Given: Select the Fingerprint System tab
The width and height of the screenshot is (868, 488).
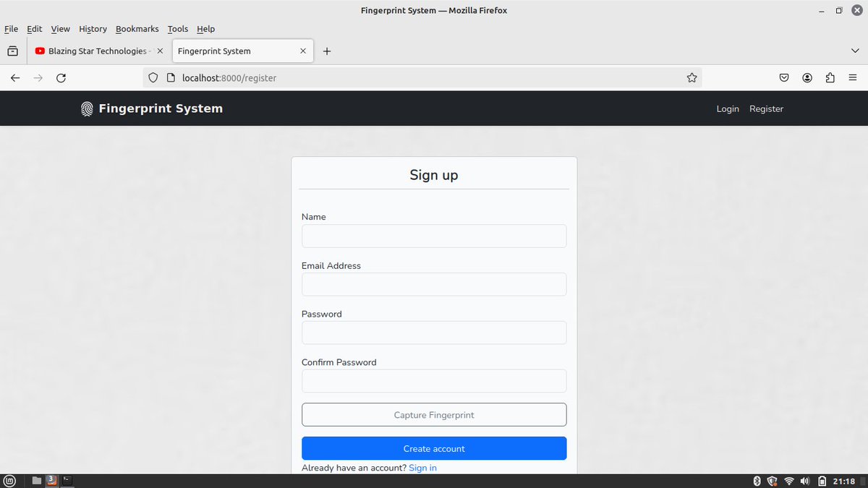Looking at the screenshot, I should tap(242, 51).
